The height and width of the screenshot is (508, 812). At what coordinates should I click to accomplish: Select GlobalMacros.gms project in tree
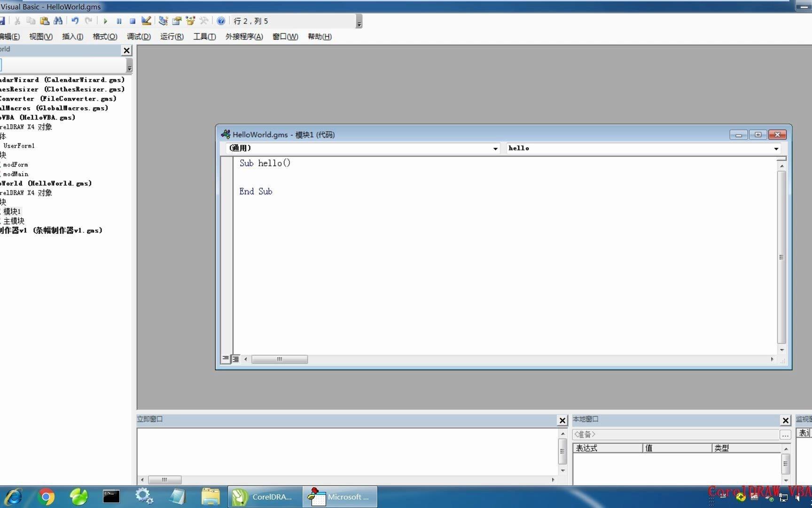(x=54, y=108)
